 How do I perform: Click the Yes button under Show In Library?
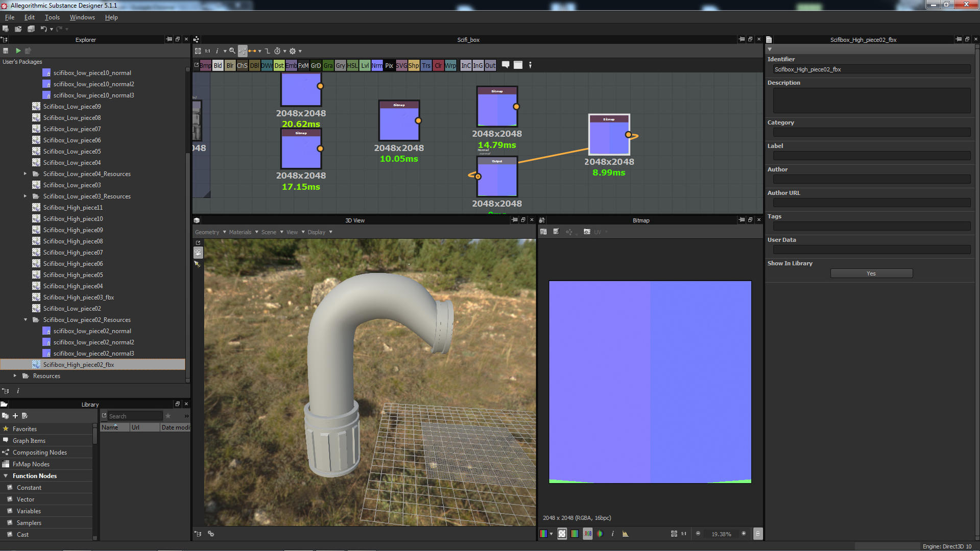pyautogui.click(x=871, y=273)
